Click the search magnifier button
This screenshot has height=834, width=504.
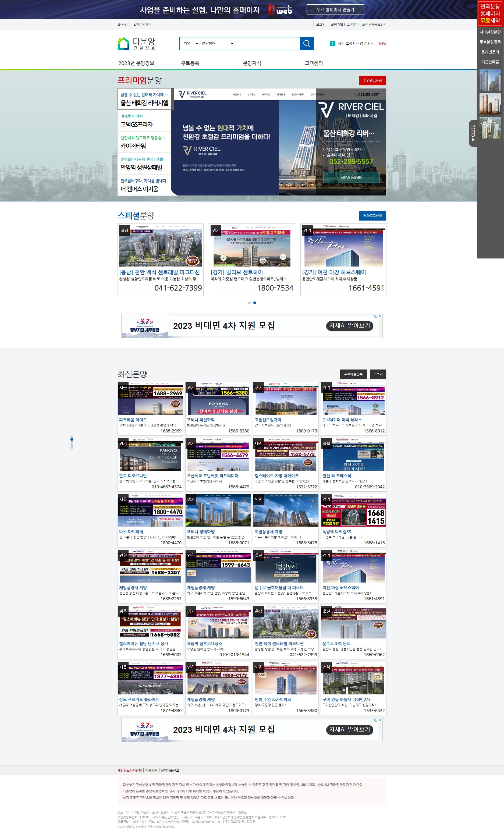(x=307, y=43)
